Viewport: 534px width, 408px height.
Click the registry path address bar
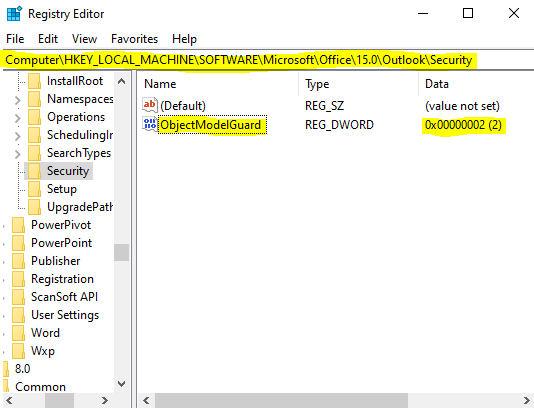coord(267,60)
